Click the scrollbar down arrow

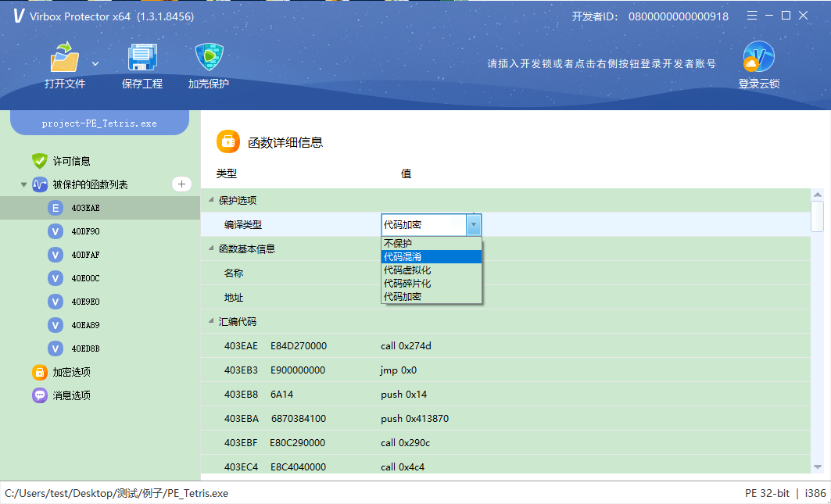pos(818,467)
